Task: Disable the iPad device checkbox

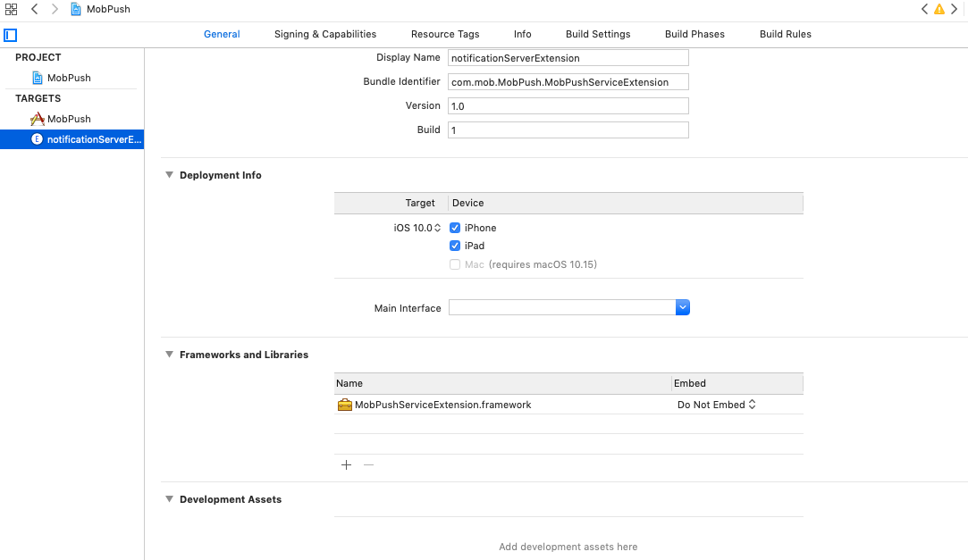Action: pos(455,246)
